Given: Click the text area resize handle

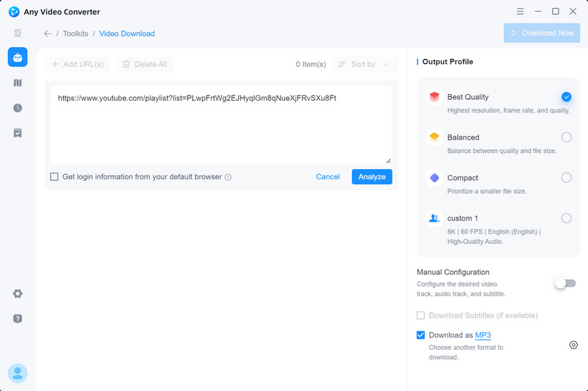Looking at the screenshot, I should [x=388, y=161].
